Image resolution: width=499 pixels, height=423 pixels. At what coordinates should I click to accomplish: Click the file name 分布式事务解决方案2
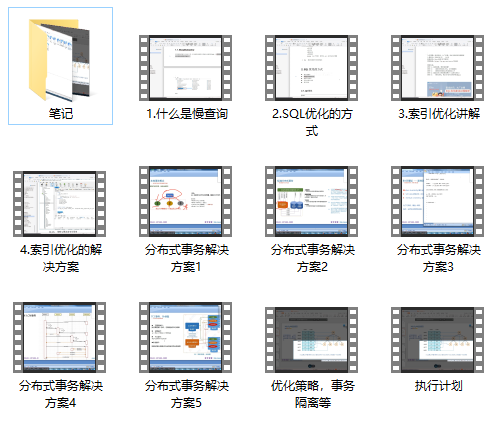tap(313, 258)
